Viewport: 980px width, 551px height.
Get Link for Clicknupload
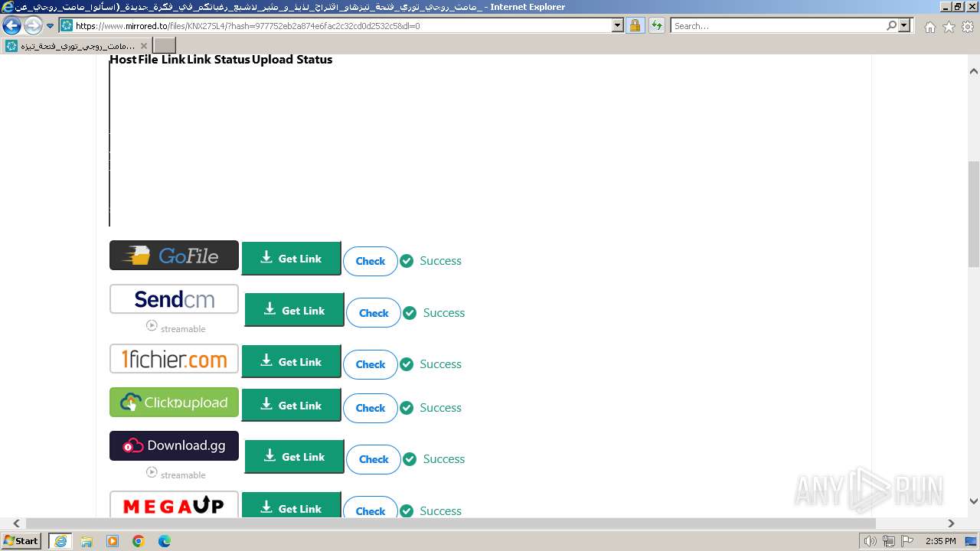pos(291,405)
